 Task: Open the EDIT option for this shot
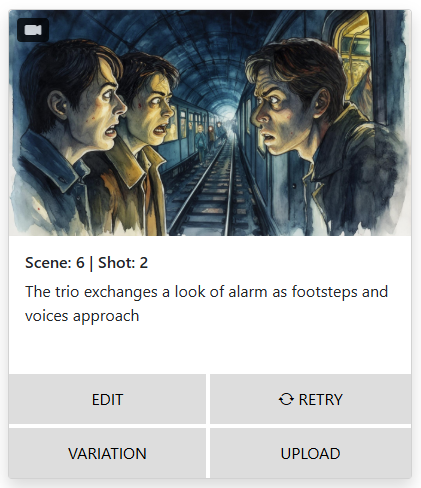click(107, 399)
